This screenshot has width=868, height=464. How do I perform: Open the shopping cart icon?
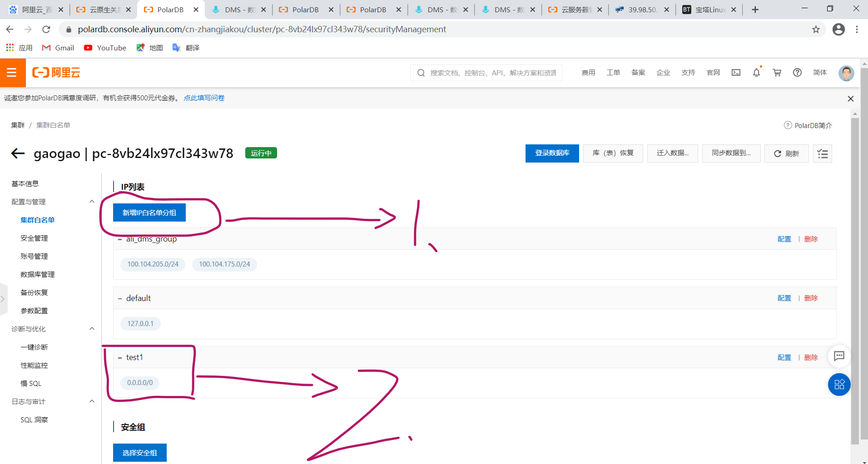(777, 73)
